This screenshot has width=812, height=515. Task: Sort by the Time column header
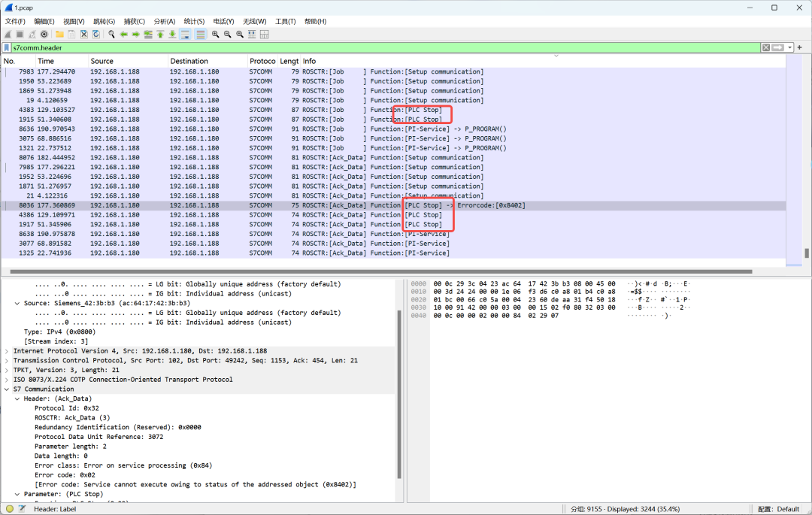(x=62, y=61)
